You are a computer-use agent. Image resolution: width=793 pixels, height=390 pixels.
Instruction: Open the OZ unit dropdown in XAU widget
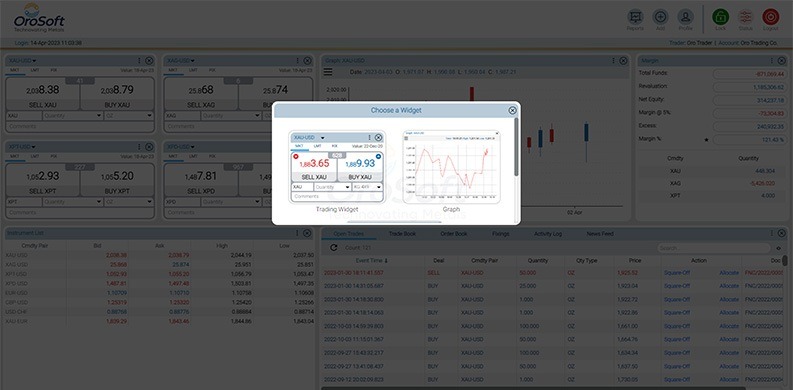[x=129, y=115]
